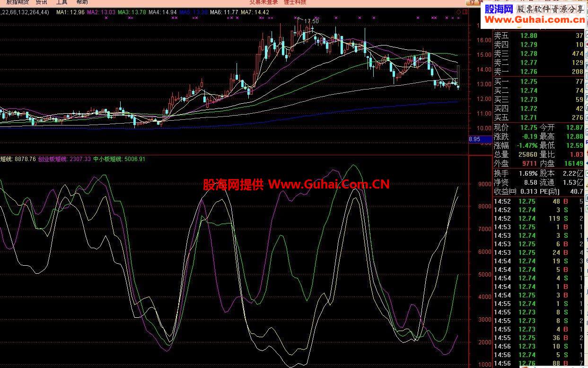This screenshot has height=368, width=588.
Task: Click the 内盘 16149 value
Action: click(573, 163)
